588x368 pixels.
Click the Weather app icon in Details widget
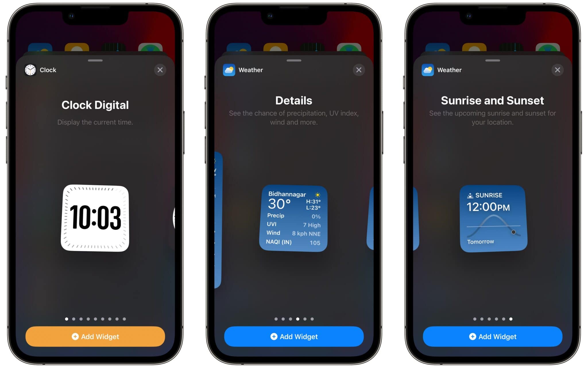coord(229,70)
